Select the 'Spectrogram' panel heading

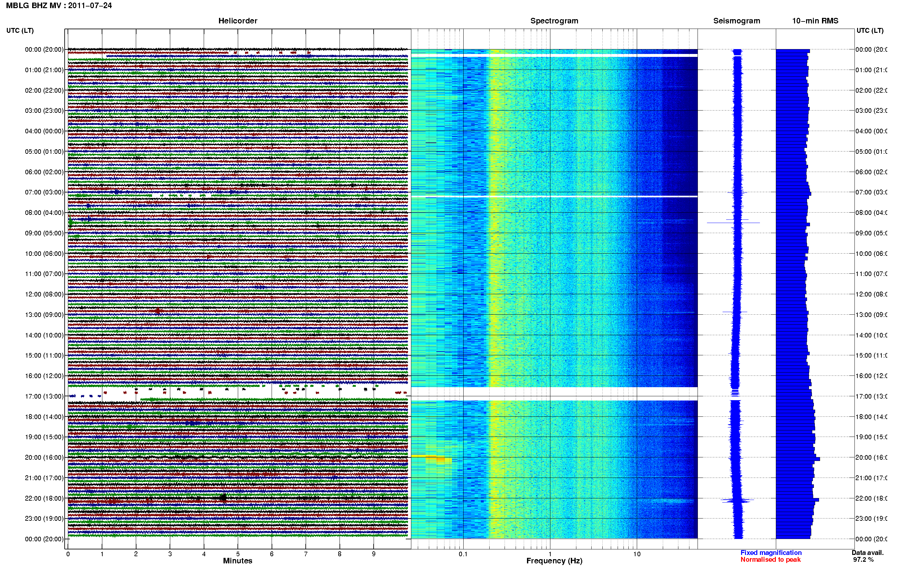(554, 21)
